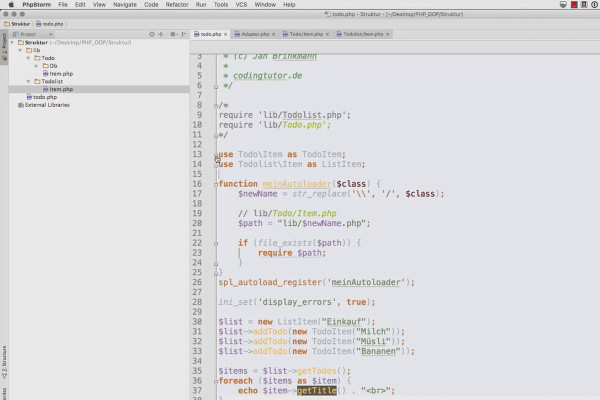Click the Struktur folder in the breadcrumb bar
This screenshot has height=400, width=600.
click(x=17, y=24)
